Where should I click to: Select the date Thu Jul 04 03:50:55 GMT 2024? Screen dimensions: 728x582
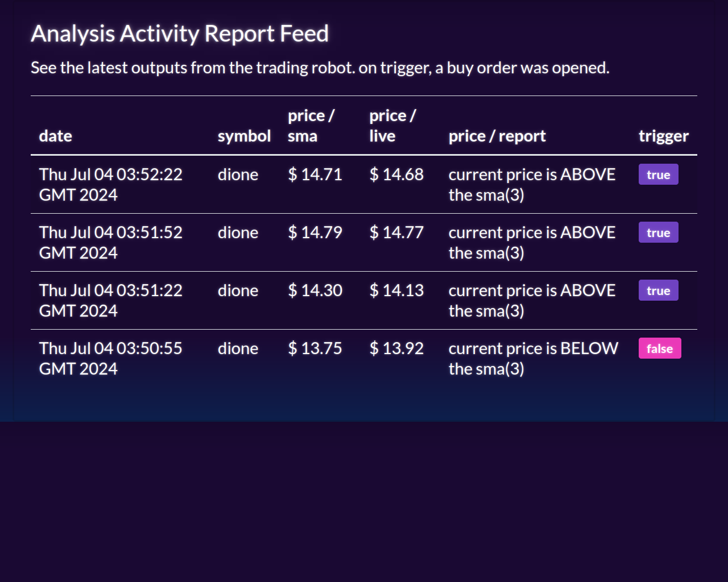point(110,358)
